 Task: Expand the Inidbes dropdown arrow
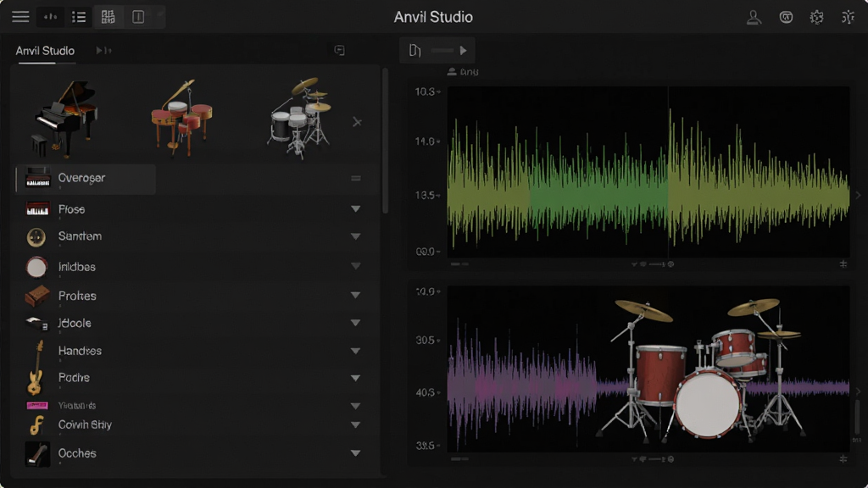[x=355, y=265]
